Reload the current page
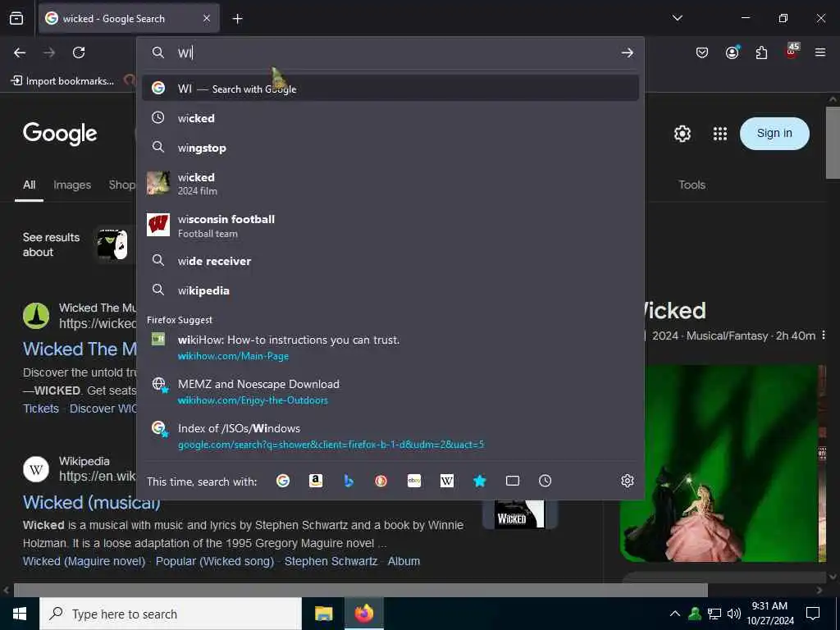 coord(79,52)
